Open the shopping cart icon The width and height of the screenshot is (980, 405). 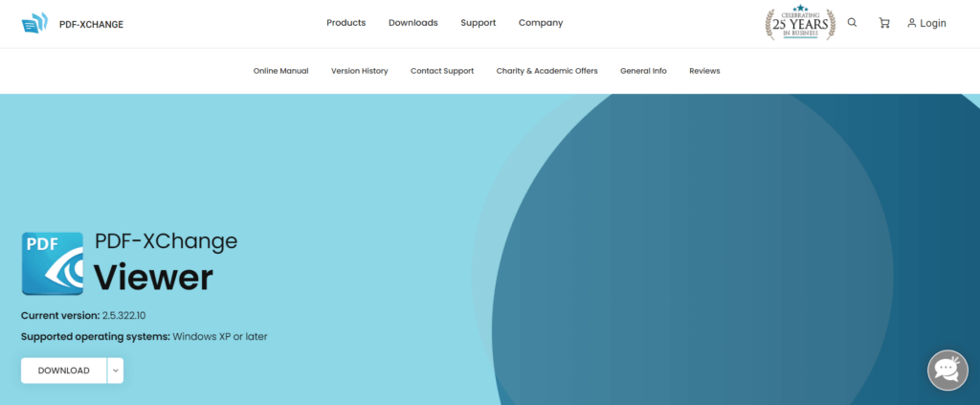point(884,23)
